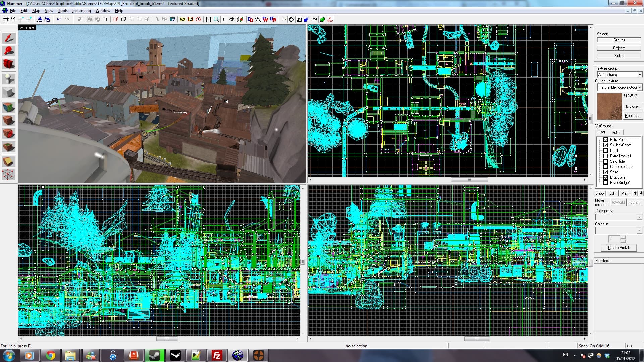Toggle the 2D grid toolbar icon
Viewport: 644px width, 362px height.
[6, 19]
